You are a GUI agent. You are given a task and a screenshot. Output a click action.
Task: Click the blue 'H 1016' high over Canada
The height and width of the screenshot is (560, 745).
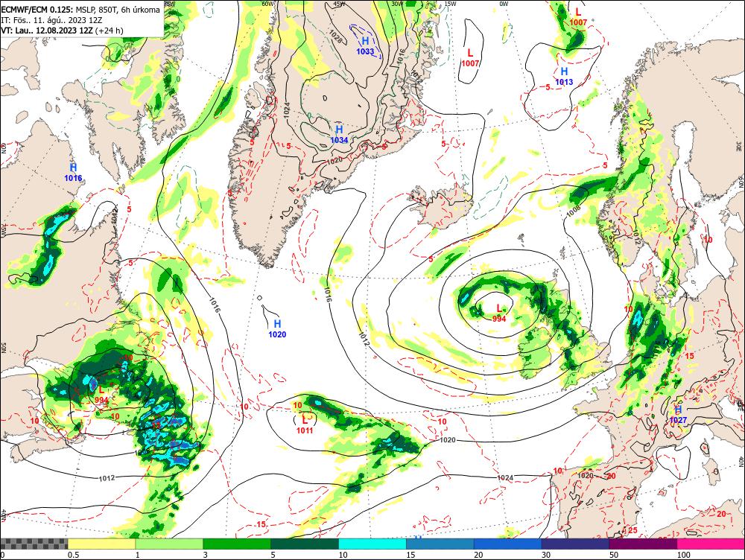click(73, 173)
